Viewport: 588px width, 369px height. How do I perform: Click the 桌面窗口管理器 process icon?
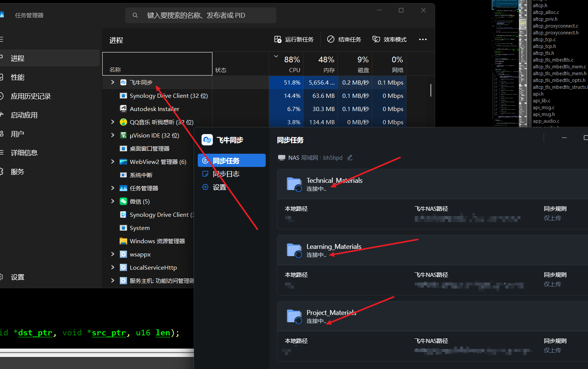tap(123, 148)
